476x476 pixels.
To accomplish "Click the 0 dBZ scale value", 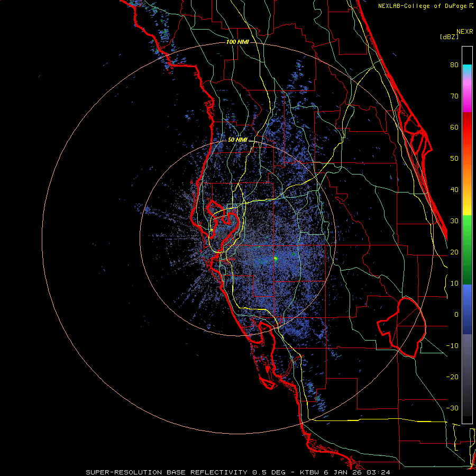I will 456,315.
